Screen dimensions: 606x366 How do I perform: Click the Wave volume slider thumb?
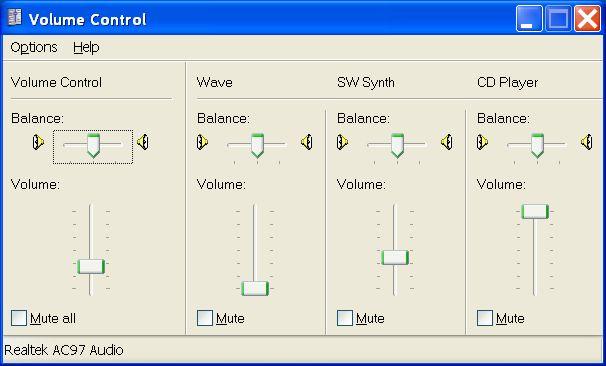(255, 288)
